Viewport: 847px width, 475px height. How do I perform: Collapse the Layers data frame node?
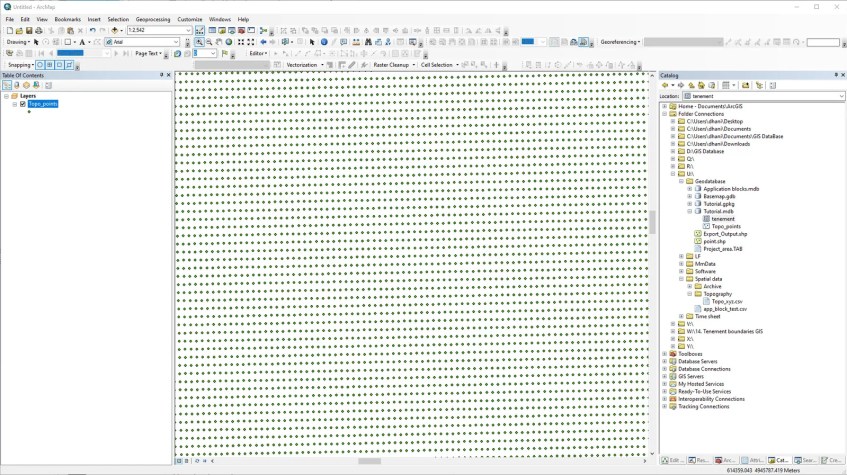point(6,96)
